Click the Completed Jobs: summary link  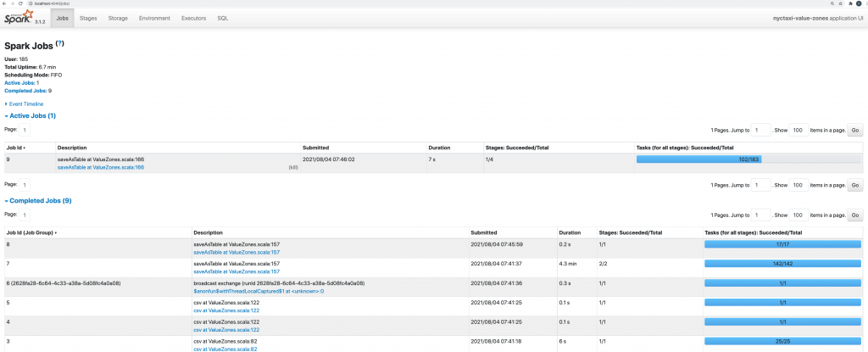pyautogui.click(x=25, y=91)
